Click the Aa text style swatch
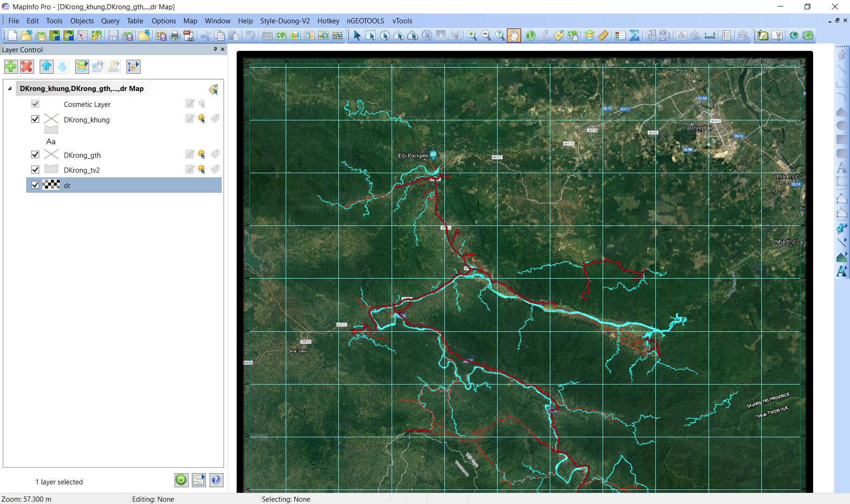This screenshot has height=504, width=850. point(51,141)
